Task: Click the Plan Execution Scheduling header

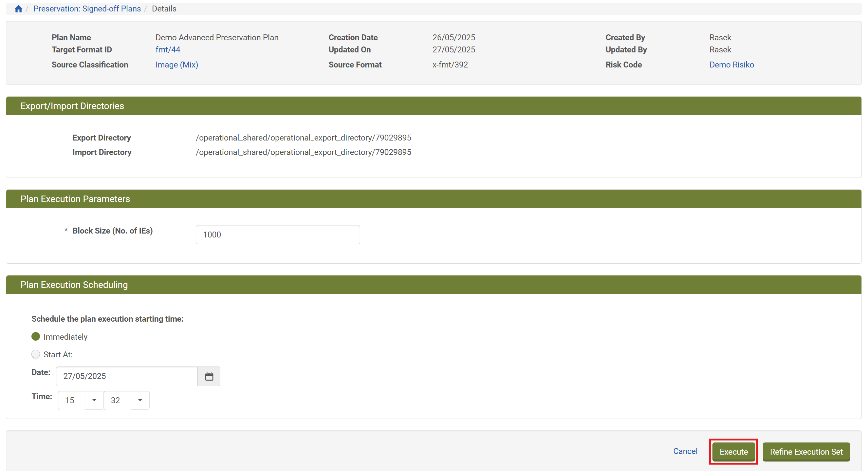Action: (74, 285)
